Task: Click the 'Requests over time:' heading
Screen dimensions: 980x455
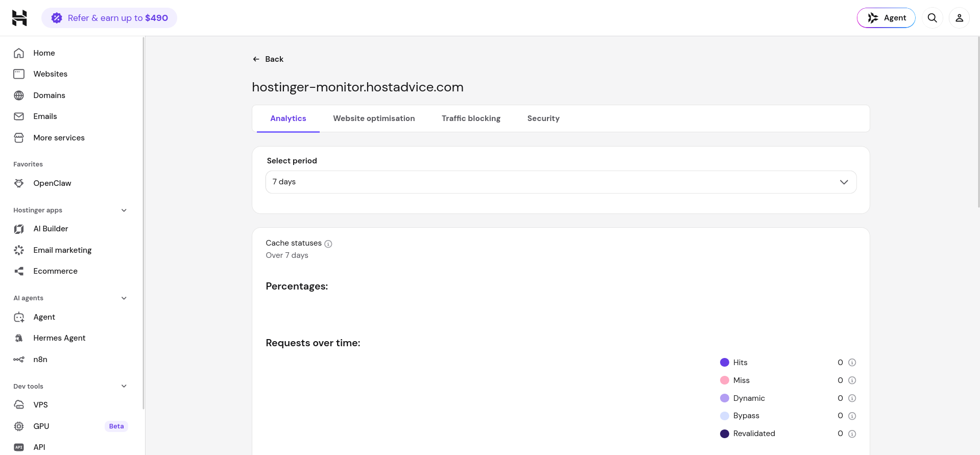Action: tap(313, 343)
